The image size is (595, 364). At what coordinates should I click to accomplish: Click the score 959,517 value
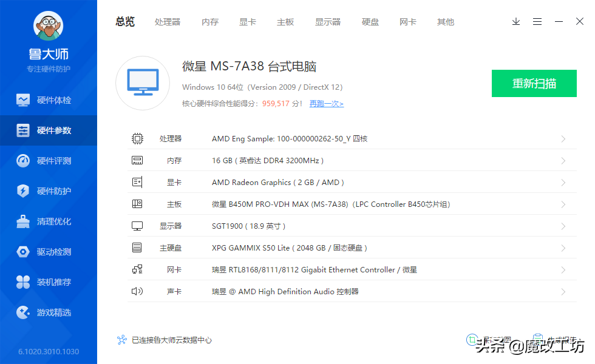[x=276, y=104]
